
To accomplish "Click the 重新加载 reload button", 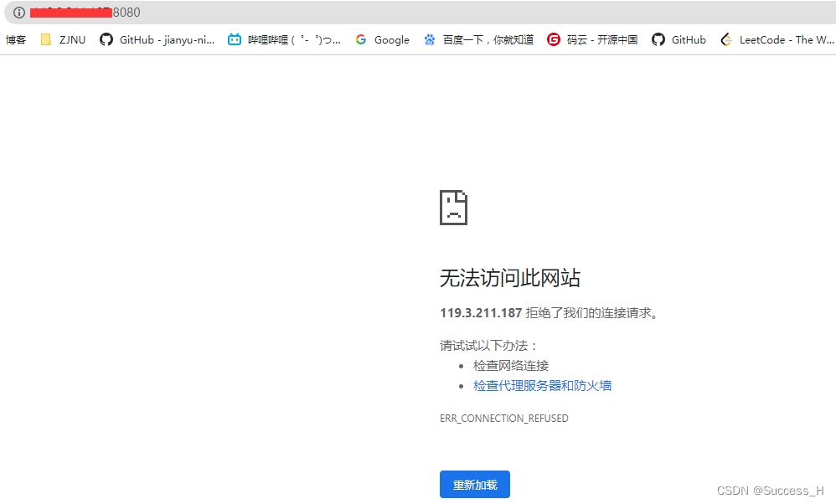I will coord(475,484).
